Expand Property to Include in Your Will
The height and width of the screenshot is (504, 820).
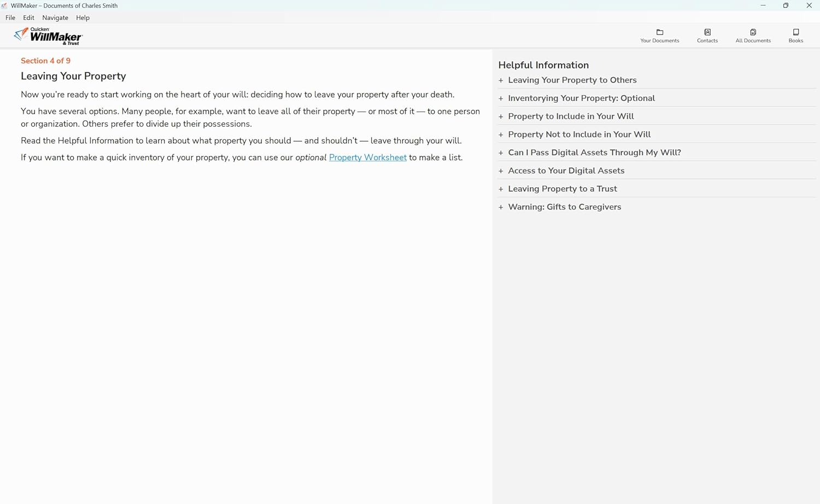click(x=571, y=116)
